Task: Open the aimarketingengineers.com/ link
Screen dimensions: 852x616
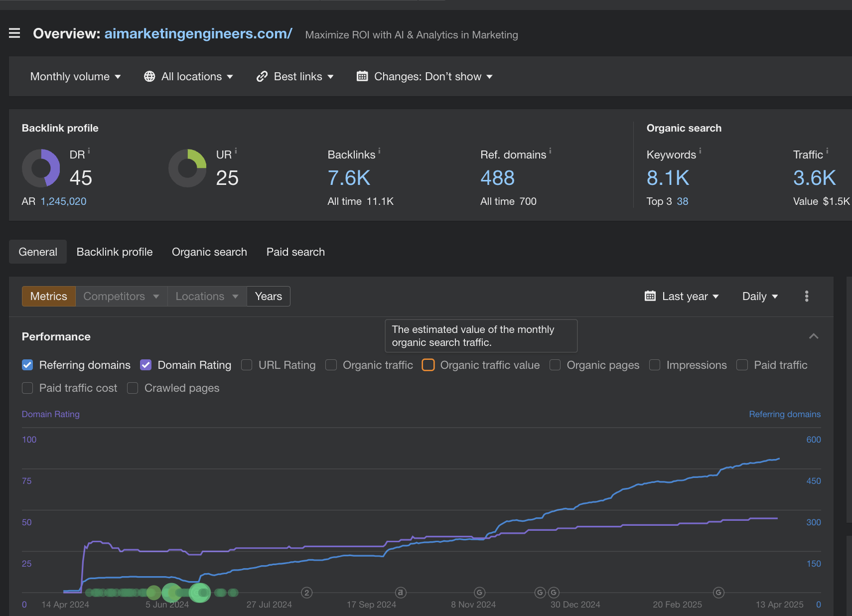Action: [x=198, y=33]
